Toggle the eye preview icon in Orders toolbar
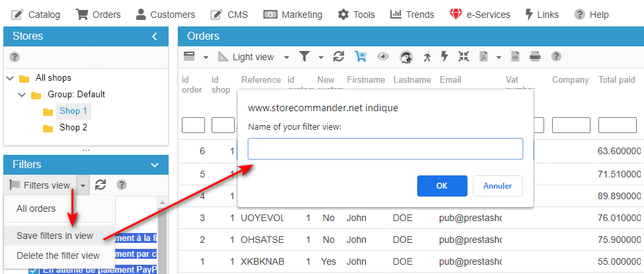Viewport: 644px width, 274px height. pos(383,57)
